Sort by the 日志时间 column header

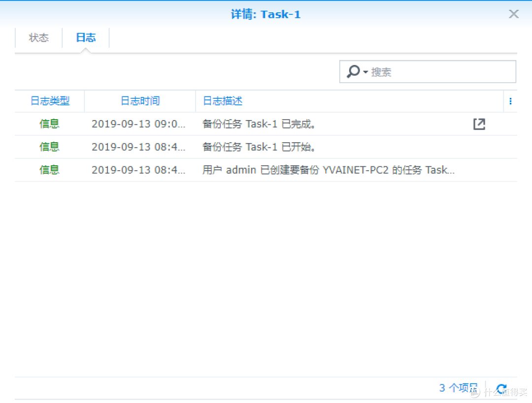(x=140, y=101)
